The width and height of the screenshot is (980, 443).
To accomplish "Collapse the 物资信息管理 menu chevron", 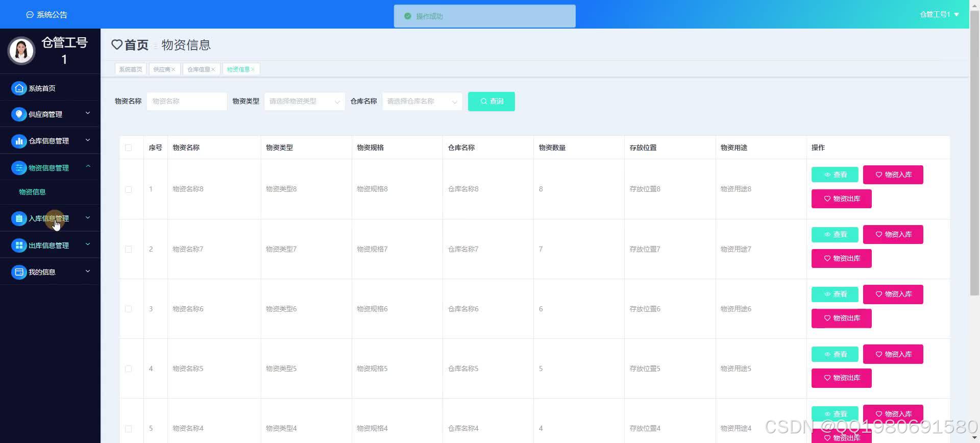I will tap(88, 166).
